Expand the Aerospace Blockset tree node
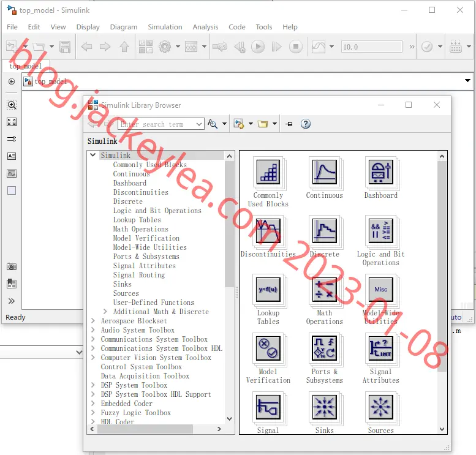 point(93,320)
